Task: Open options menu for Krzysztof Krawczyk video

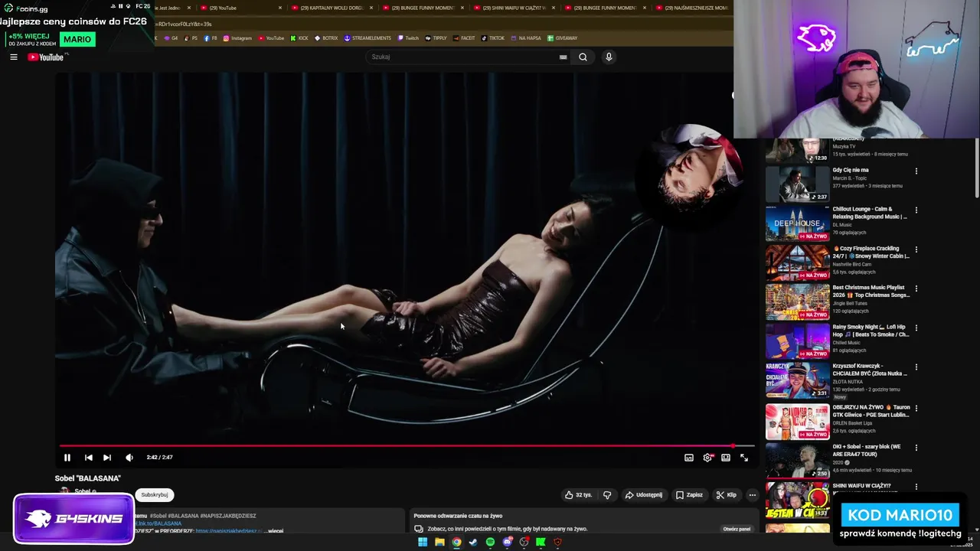Action: [x=916, y=367]
